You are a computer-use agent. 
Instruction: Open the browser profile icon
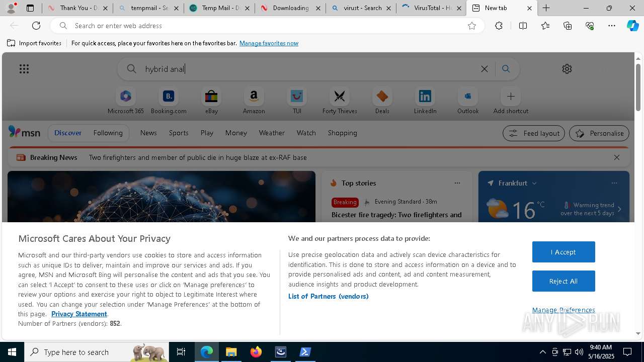click(x=11, y=8)
